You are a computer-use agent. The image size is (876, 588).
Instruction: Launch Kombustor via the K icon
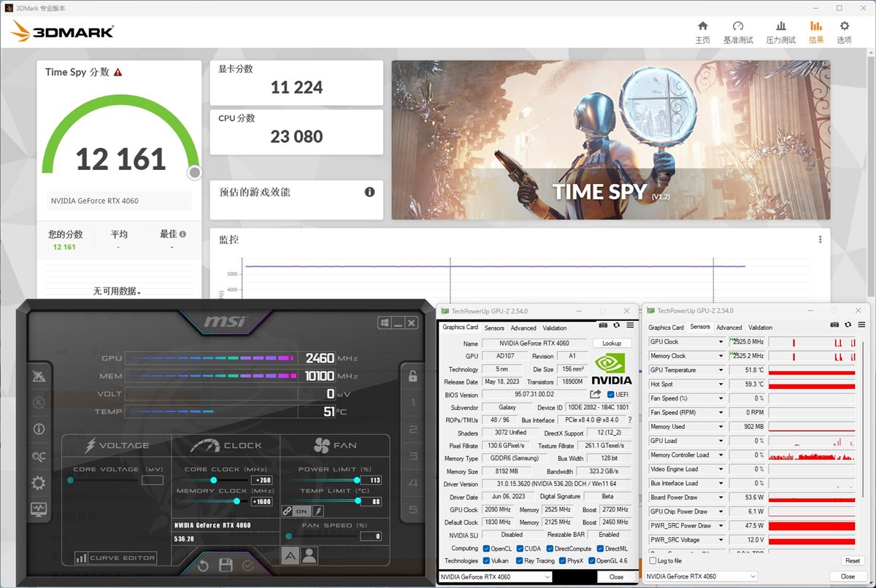pyautogui.click(x=39, y=403)
